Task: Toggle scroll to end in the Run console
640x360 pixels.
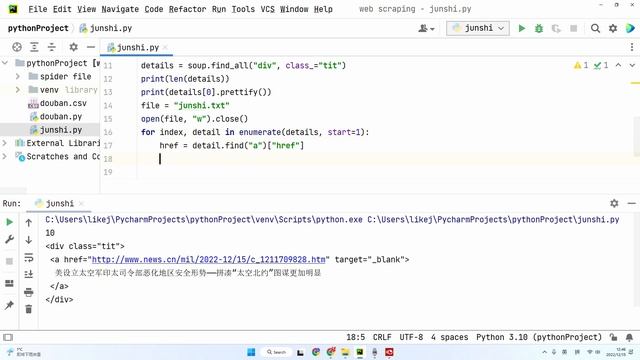Action: click(29, 274)
